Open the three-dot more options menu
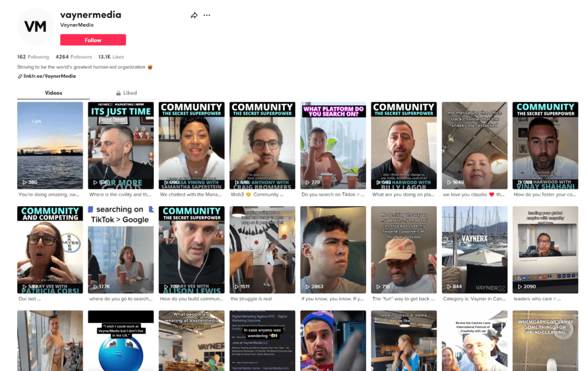588x371 pixels. point(207,16)
